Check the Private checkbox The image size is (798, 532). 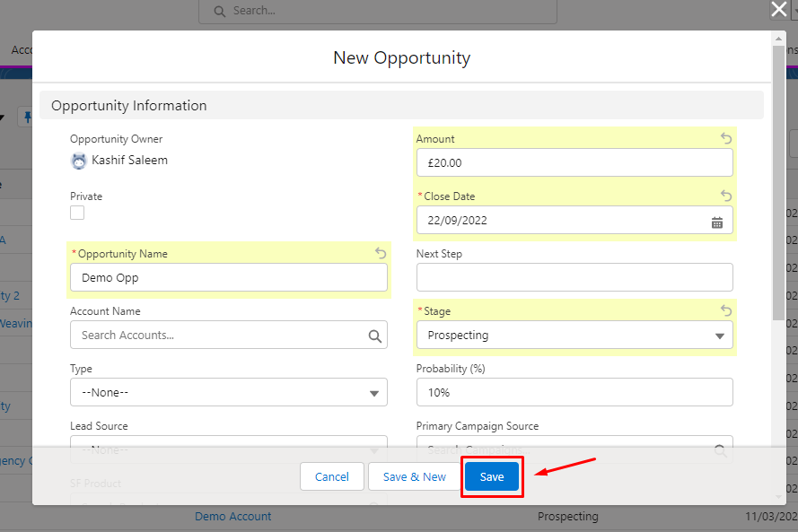coord(77,213)
